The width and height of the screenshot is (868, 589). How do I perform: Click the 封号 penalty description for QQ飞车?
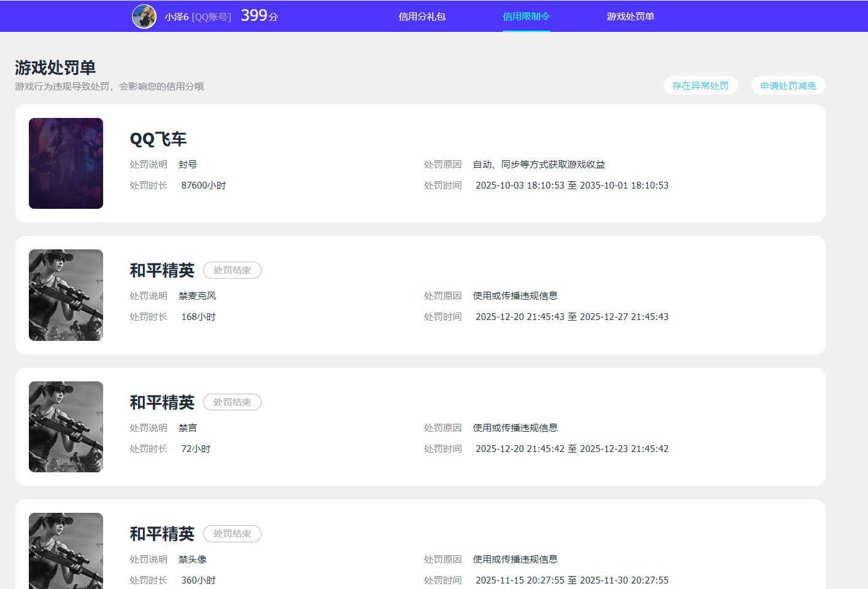pos(188,164)
